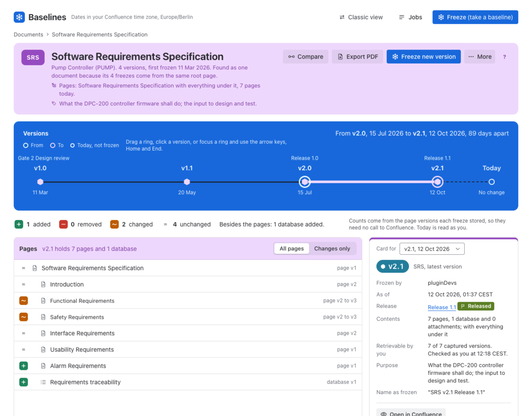Select the v1.0 marker on timeline
The height and width of the screenshot is (416, 532).
41,182
